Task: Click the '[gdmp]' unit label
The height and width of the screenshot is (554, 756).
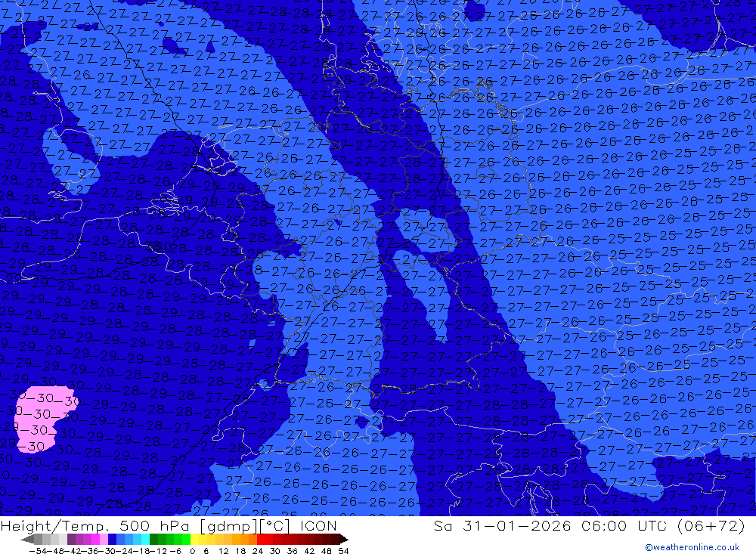Action: coord(229,525)
